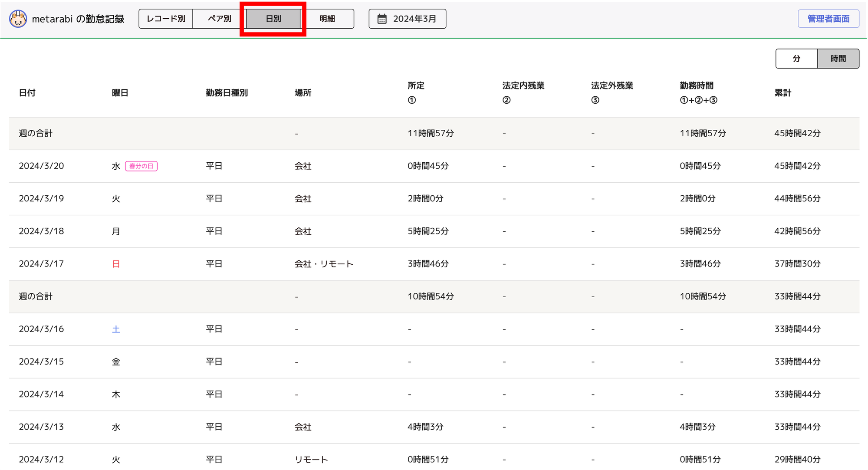Click the blue 土 weekday for 3/16
Viewport: 868px width, 470px height.
point(116,329)
